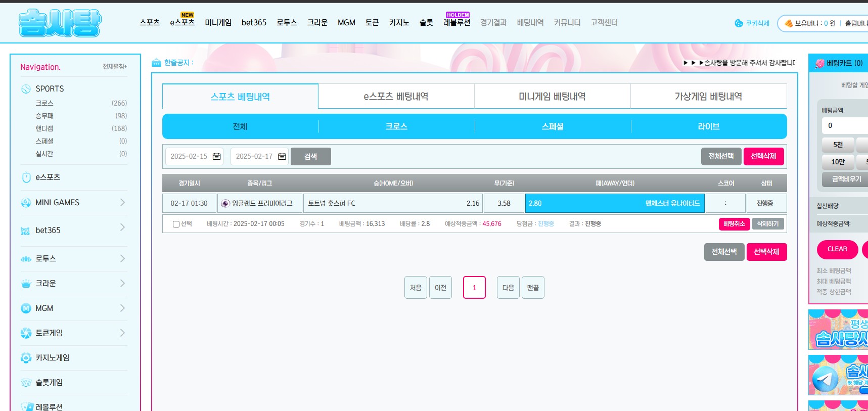Expand the 토큰게임 menu arrow

(x=122, y=333)
